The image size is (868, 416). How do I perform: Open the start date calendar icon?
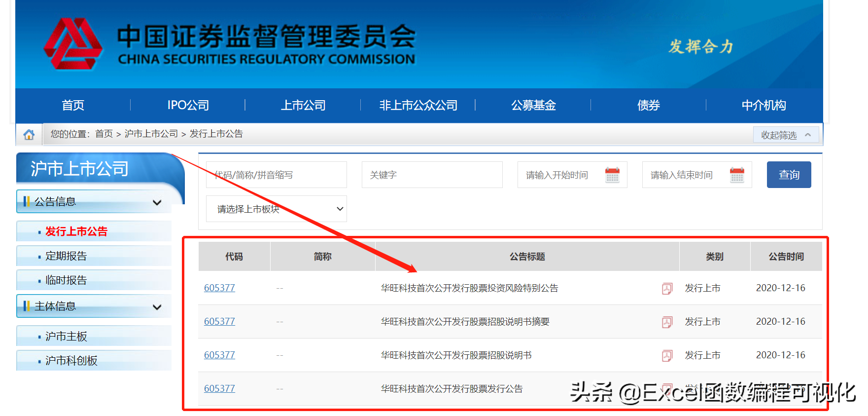(x=612, y=175)
